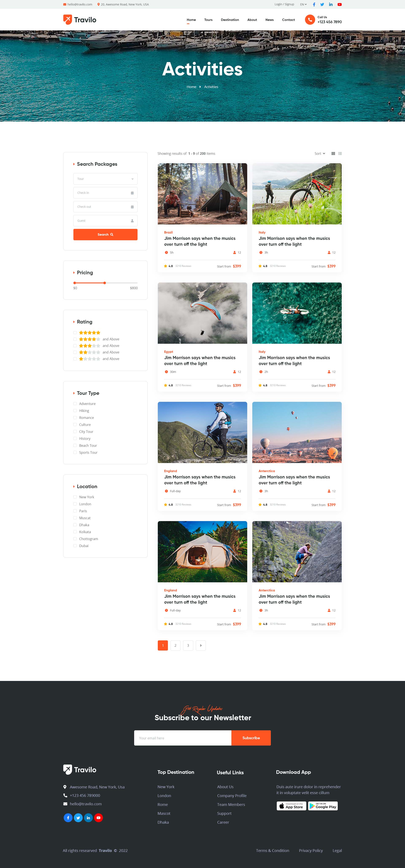This screenshot has height=868, width=405.
Task: Open the YouTube icon in top bar
Action: coord(339,4)
